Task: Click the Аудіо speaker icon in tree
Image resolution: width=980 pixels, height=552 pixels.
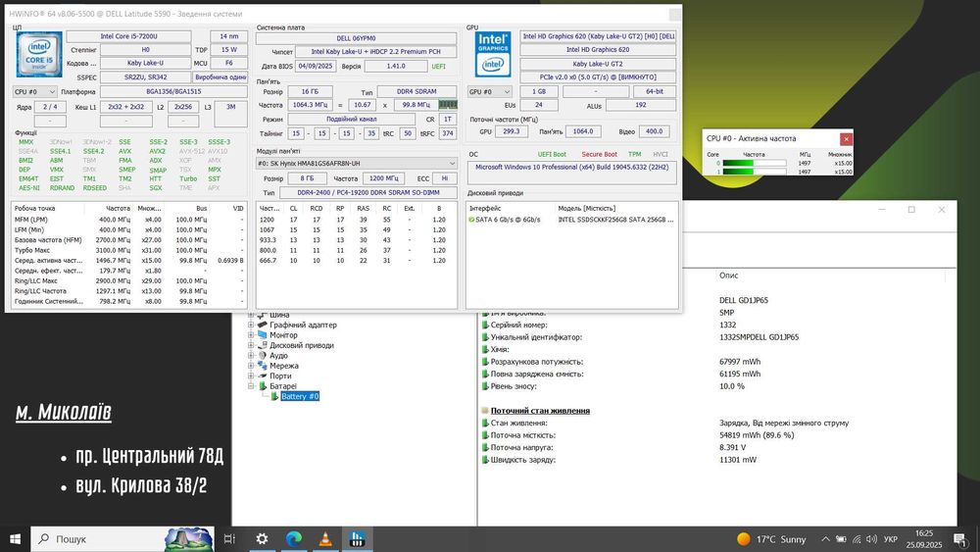Action: coord(263,355)
